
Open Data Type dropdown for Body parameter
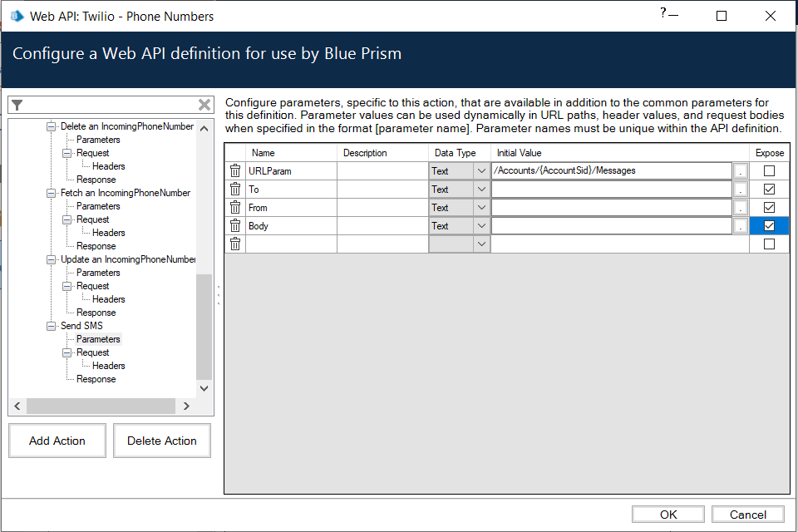coord(481,226)
